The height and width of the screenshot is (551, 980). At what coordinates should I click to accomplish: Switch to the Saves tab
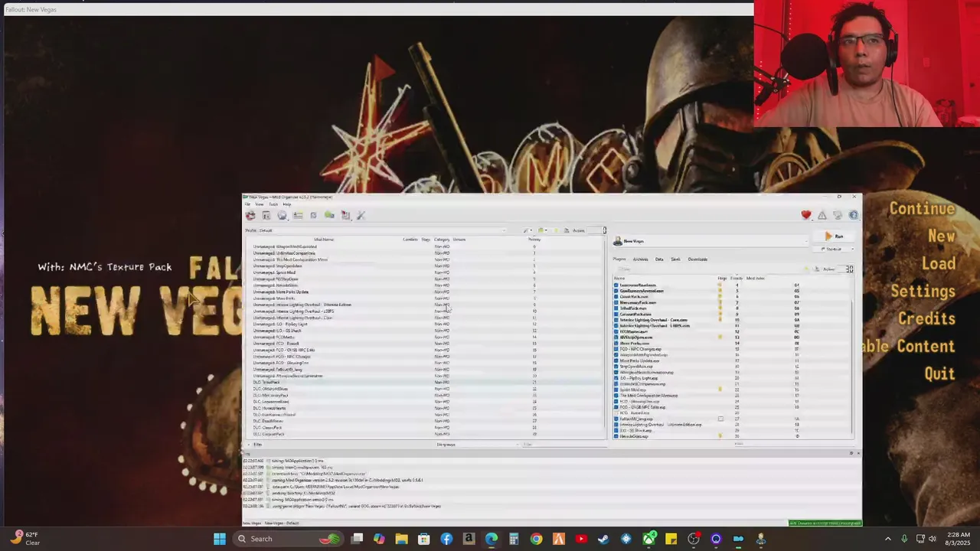point(675,259)
